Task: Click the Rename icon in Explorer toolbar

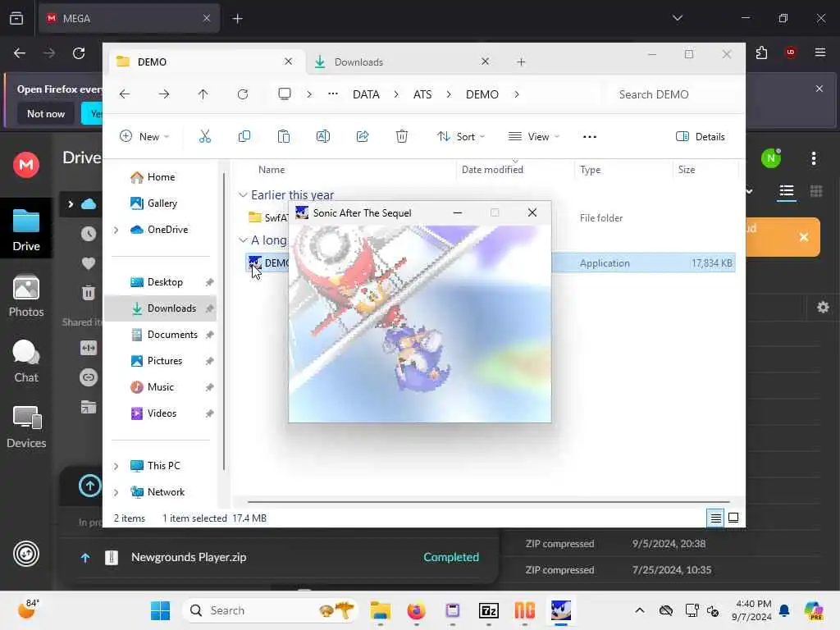Action: [x=323, y=137]
